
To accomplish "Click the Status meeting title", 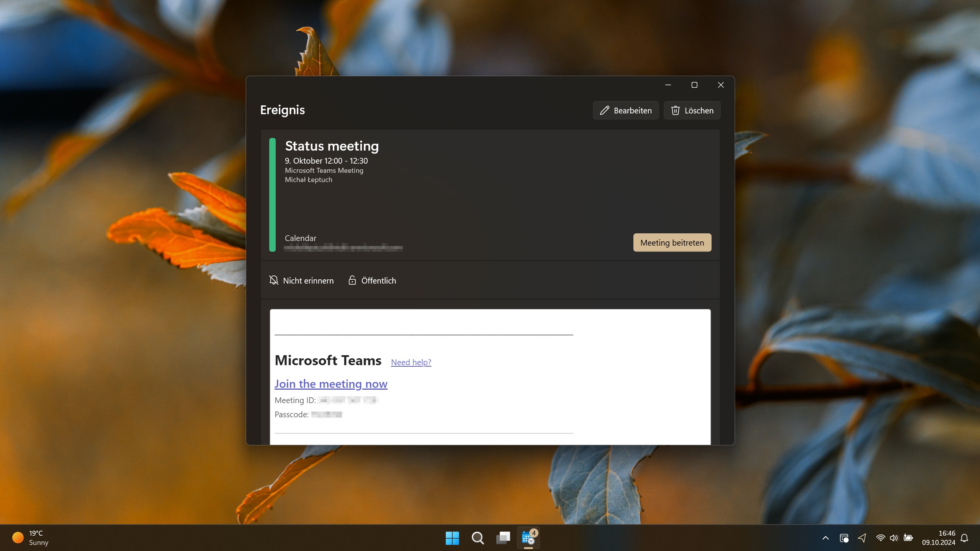I will (332, 146).
